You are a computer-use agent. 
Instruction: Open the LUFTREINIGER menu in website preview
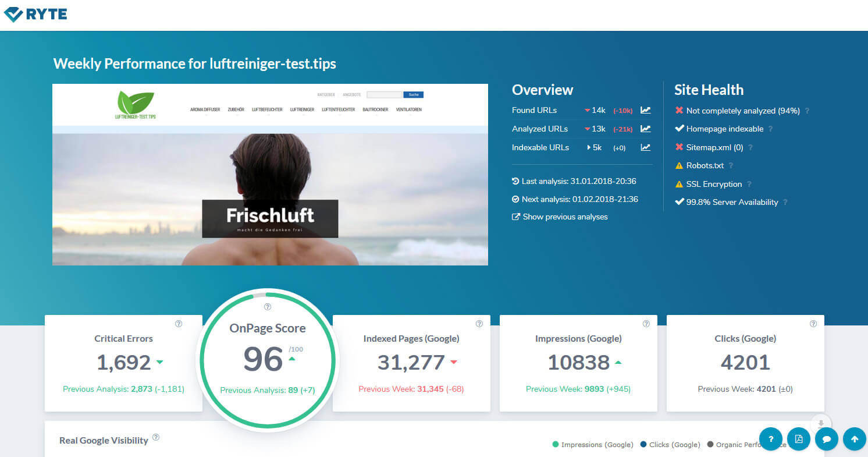(x=302, y=109)
